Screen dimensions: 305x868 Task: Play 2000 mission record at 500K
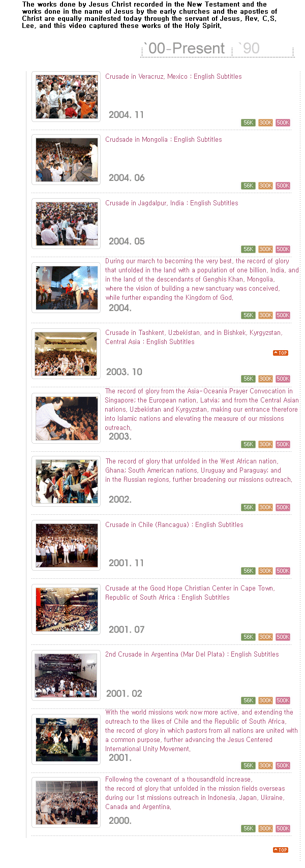point(283,828)
